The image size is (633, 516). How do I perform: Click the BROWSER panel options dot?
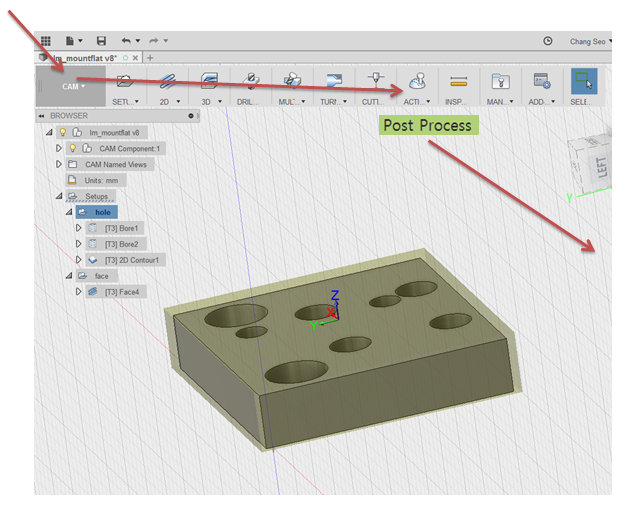click(x=191, y=116)
